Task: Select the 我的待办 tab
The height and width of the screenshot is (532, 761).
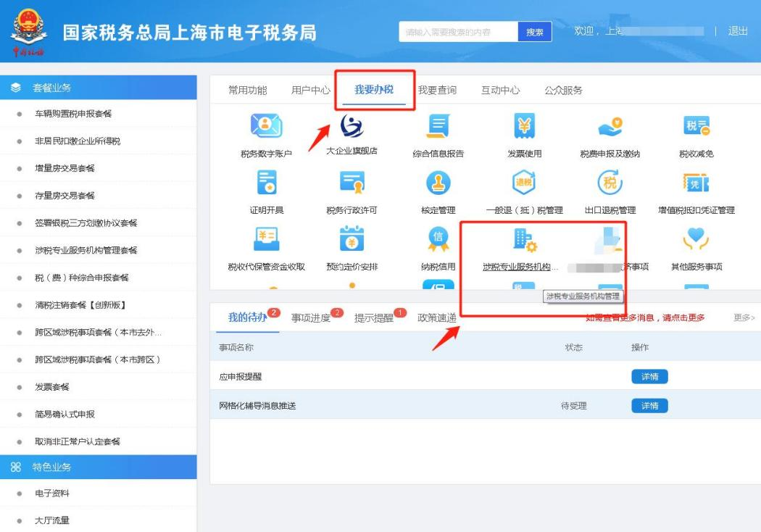Action: [x=248, y=317]
